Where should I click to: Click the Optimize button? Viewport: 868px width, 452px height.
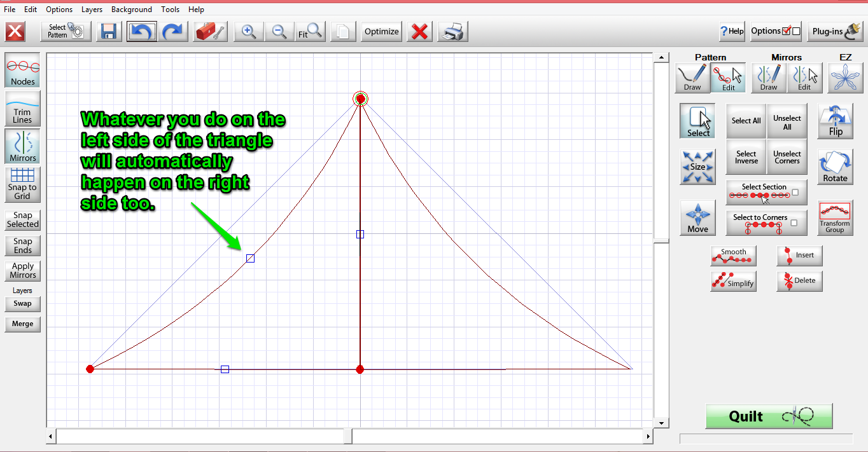tap(382, 31)
